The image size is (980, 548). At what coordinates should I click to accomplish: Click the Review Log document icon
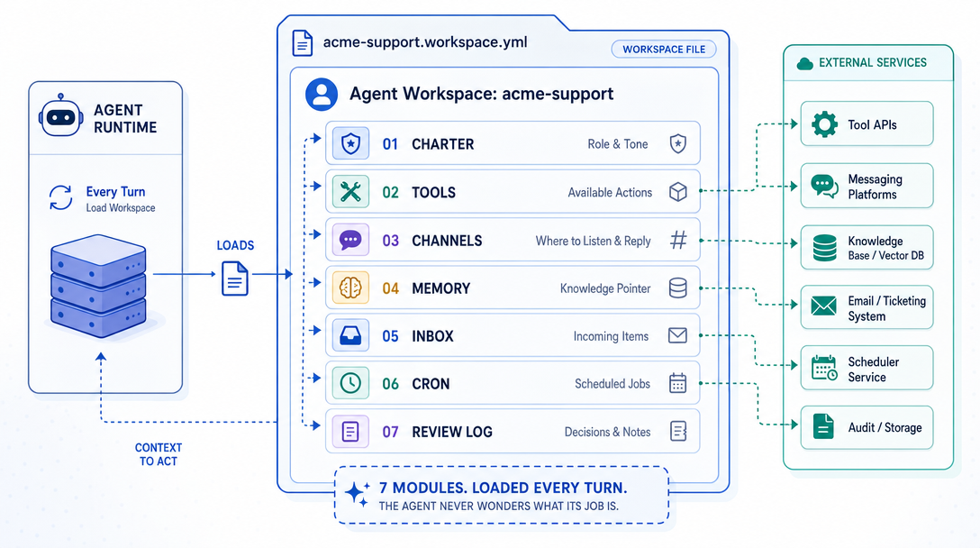tap(350, 432)
